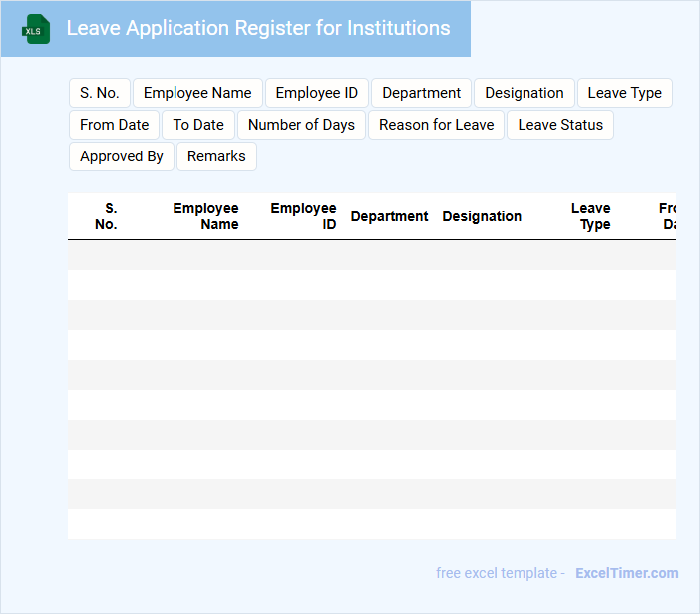Image resolution: width=700 pixels, height=614 pixels.
Task: Click the 'Number of Days' tag
Action: click(301, 125)
